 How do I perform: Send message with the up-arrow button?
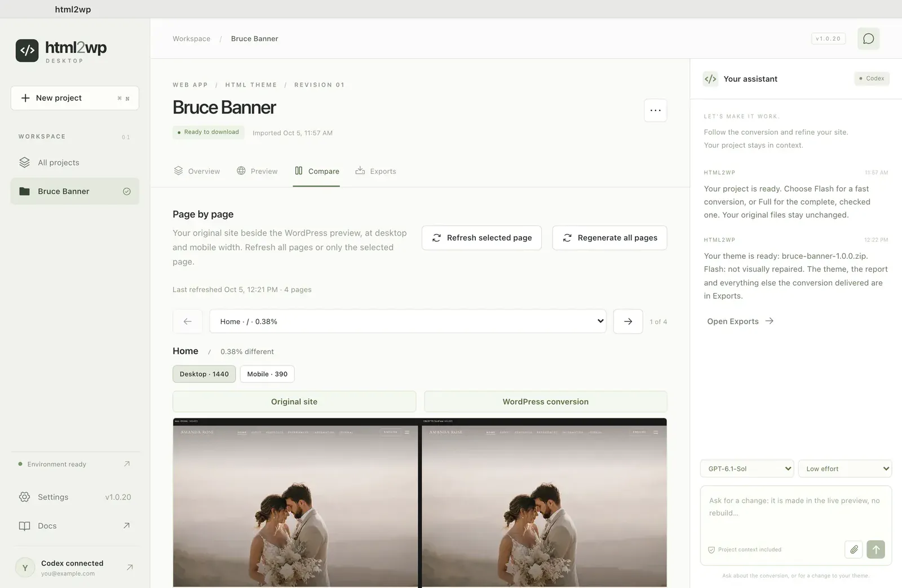coord(876,549)
